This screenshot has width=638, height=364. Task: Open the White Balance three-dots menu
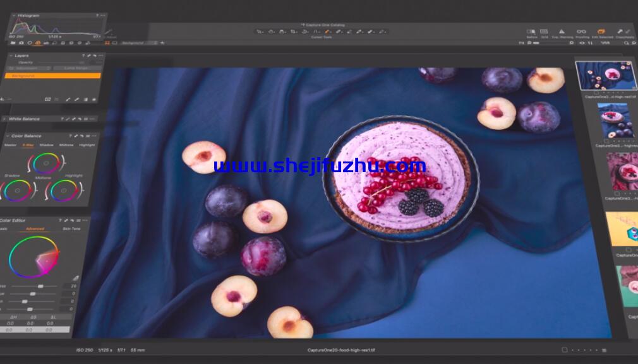pos(93,119)
